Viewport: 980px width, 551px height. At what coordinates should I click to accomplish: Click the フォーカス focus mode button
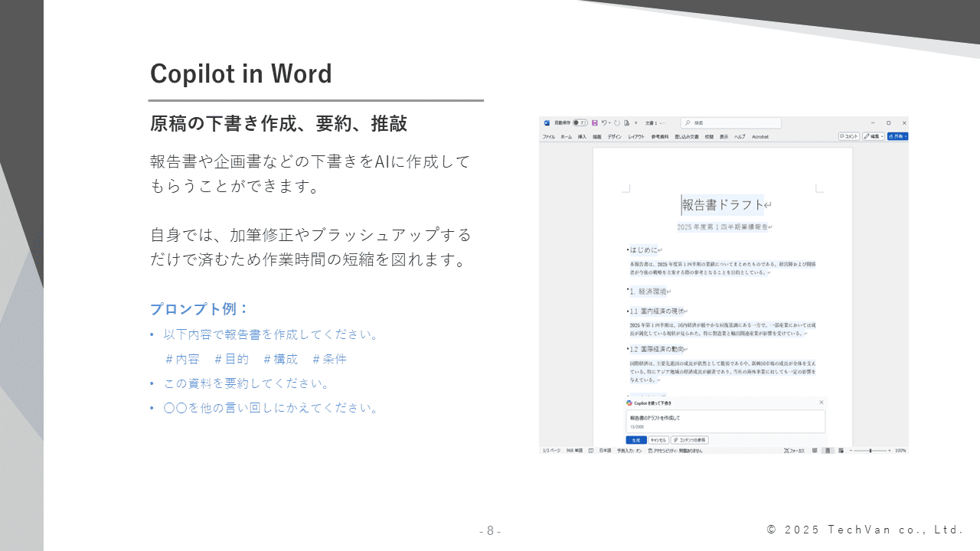(794, 451)
